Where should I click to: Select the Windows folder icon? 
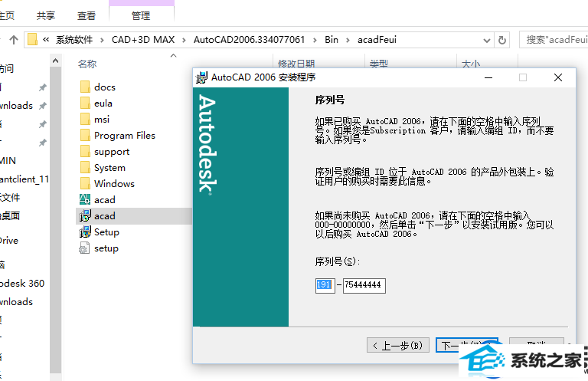[85, 184]
